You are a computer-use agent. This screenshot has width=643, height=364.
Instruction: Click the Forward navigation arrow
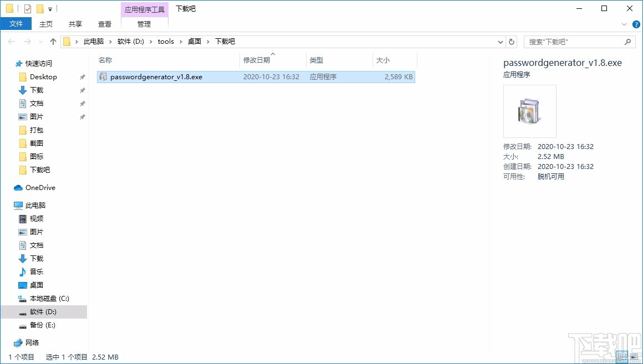[x=28, y=42]
